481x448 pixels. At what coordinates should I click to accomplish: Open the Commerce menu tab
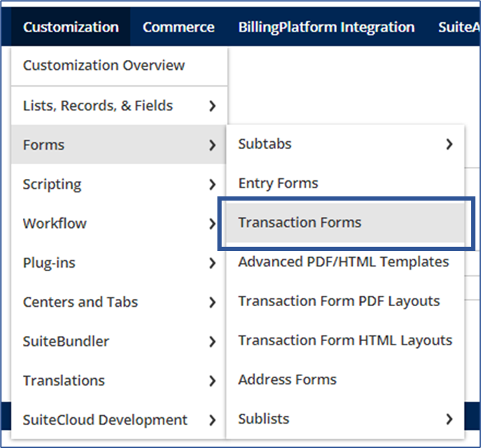point(178,27)
